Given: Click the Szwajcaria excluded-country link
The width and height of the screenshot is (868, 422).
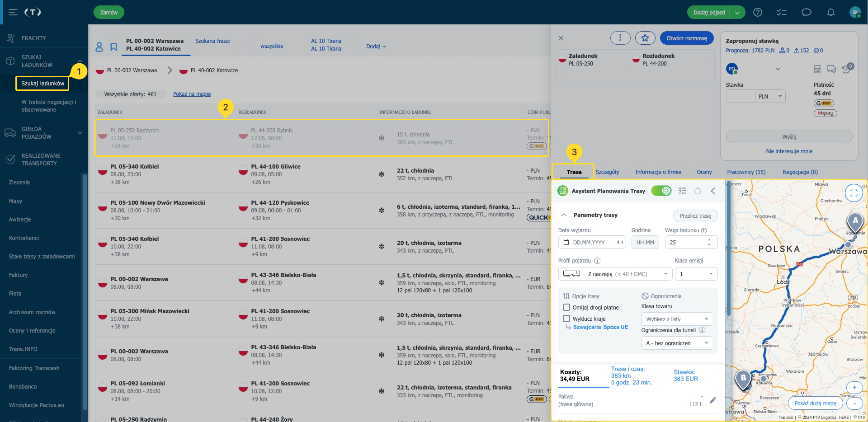Looking at the screenshot, I should point(587,327).
